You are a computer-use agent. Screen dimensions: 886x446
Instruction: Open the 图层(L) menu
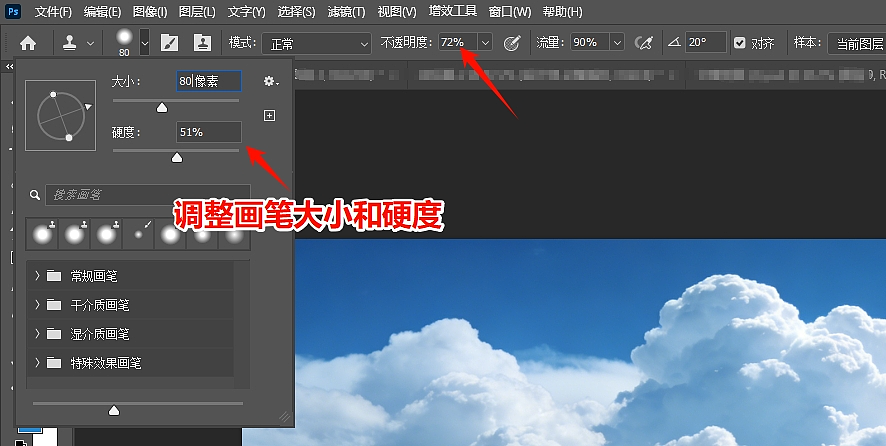point(197,11)
